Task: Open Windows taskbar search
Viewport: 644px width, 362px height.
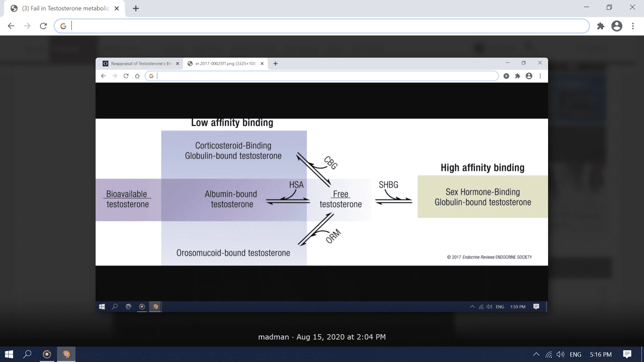Action: [x=27, y=354]
